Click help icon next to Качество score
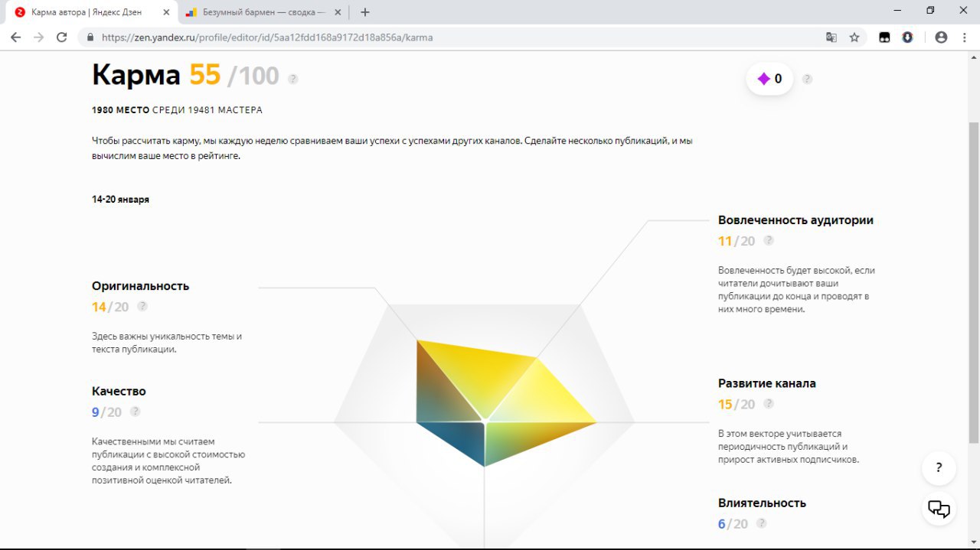Screen dimensions: 980x550 click(136, 412)
